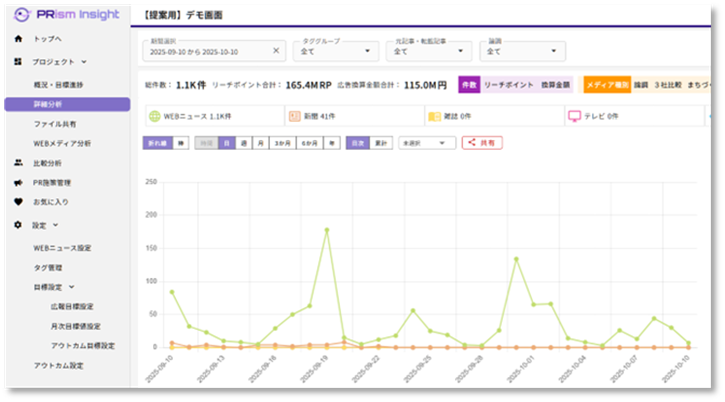Click the globe icon for WEBニュース
Image resolution: width=725 pixels, height=402 pixels.
(155, 116)
